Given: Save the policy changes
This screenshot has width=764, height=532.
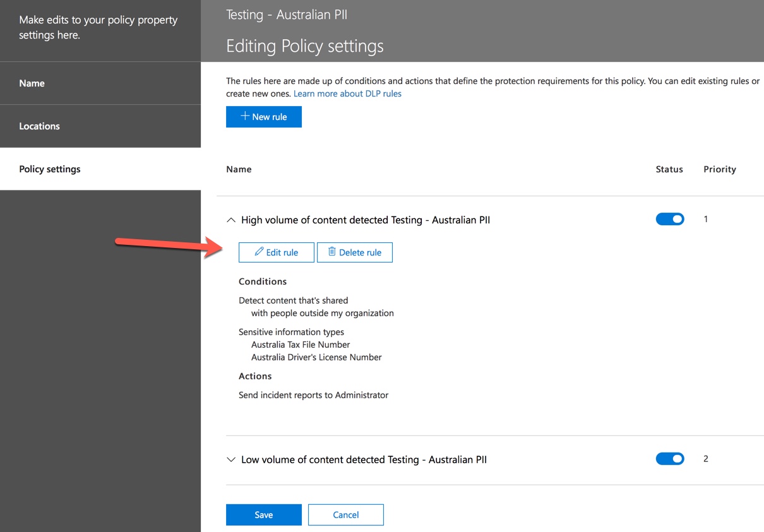Looking at the screenshot, I should click(263, 514).
